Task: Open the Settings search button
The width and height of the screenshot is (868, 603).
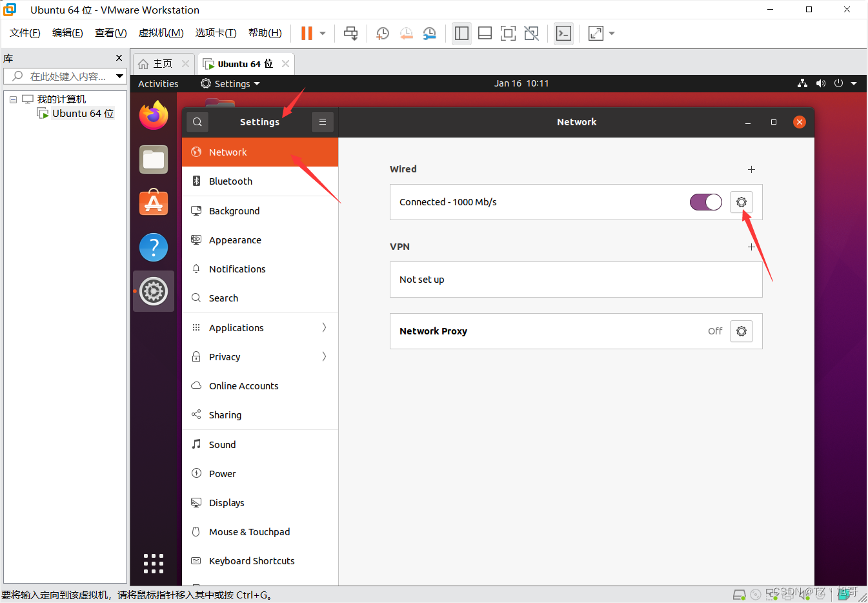Action: point(197,122)
